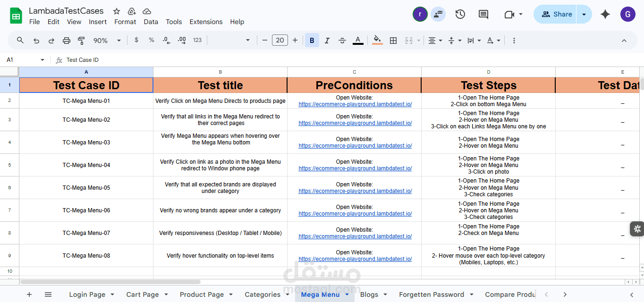644x302 pixels.
Task: Open the text color picker
Action: point(358,41)
